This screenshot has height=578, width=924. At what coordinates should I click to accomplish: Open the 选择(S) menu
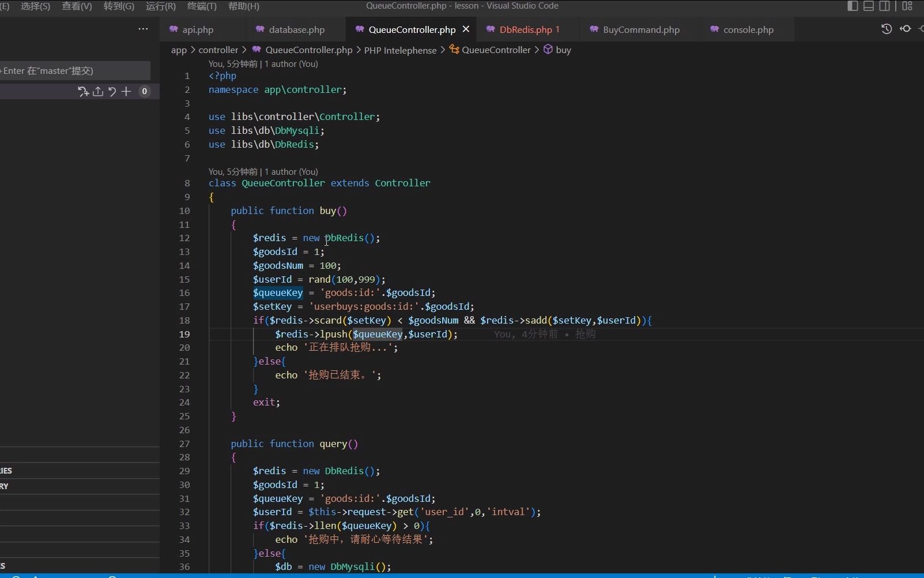pos(35,6)
